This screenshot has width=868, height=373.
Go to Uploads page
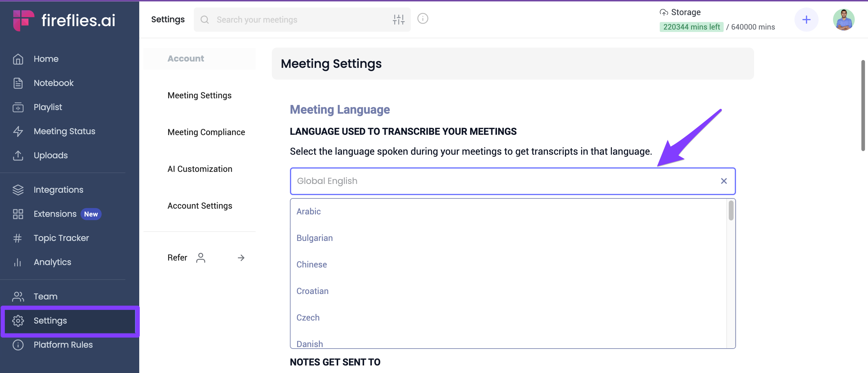(x=51, y=156)
